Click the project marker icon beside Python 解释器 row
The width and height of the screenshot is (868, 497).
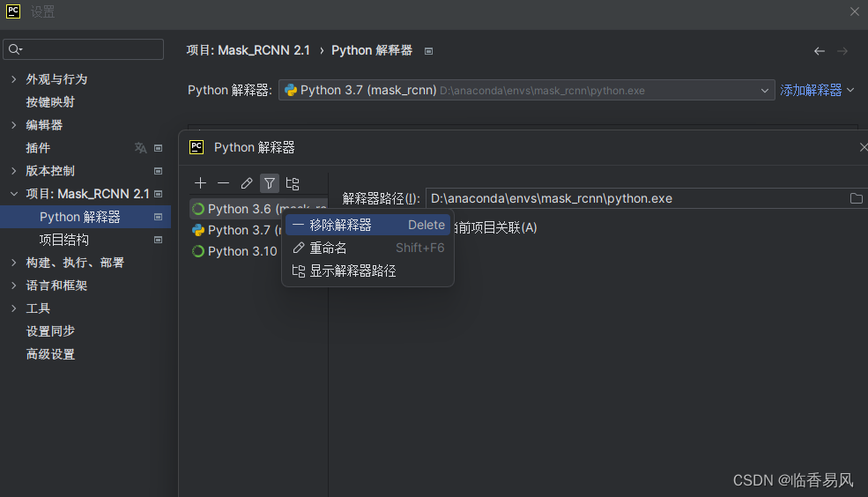(159, 217)
